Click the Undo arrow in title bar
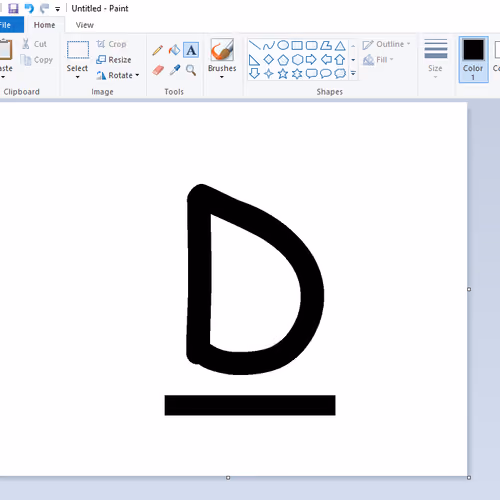The height and width of the screenshot is (500, 500). click(x=29, y=8)
